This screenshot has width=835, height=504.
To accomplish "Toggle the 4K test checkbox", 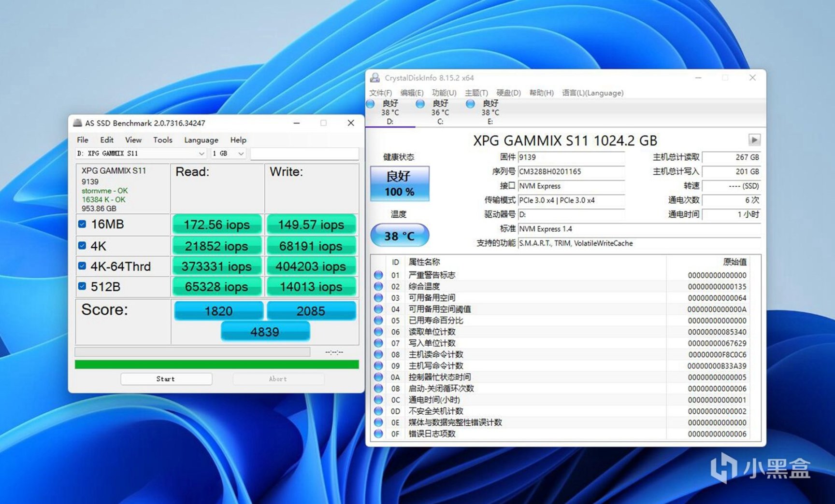I will [82, 246].
